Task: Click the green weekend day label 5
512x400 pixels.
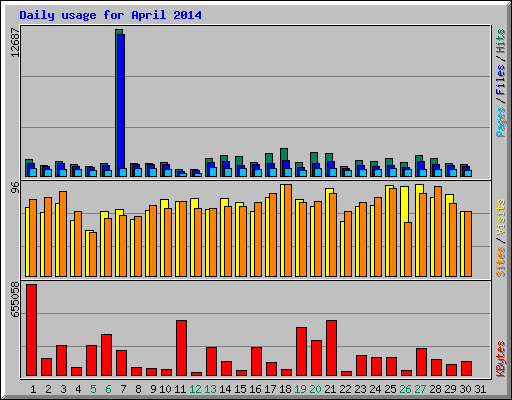Action: pos(93,389)
